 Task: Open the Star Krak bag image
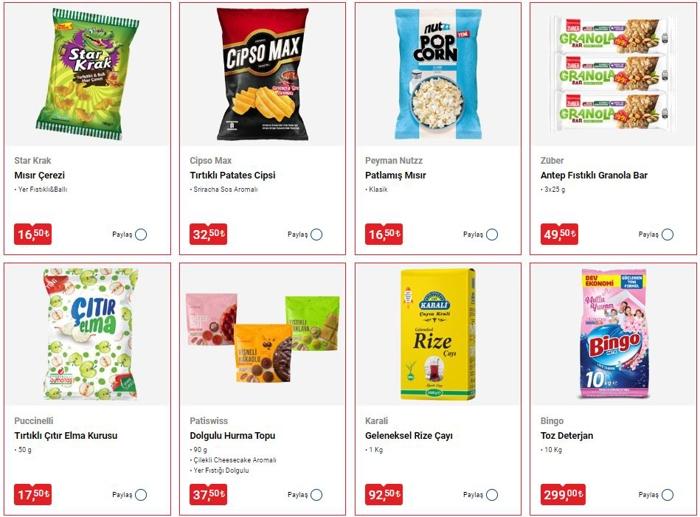click(87, 74)
